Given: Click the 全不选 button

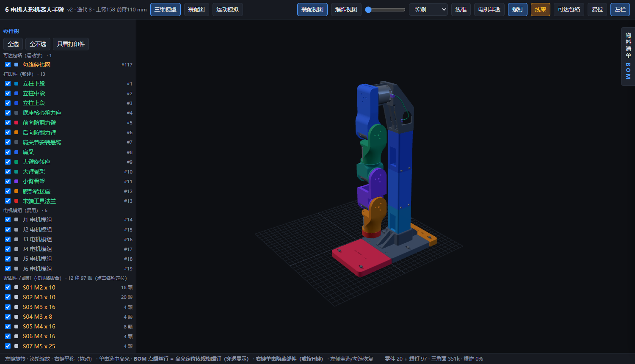Looking at the screenshot, I should 38,44.
